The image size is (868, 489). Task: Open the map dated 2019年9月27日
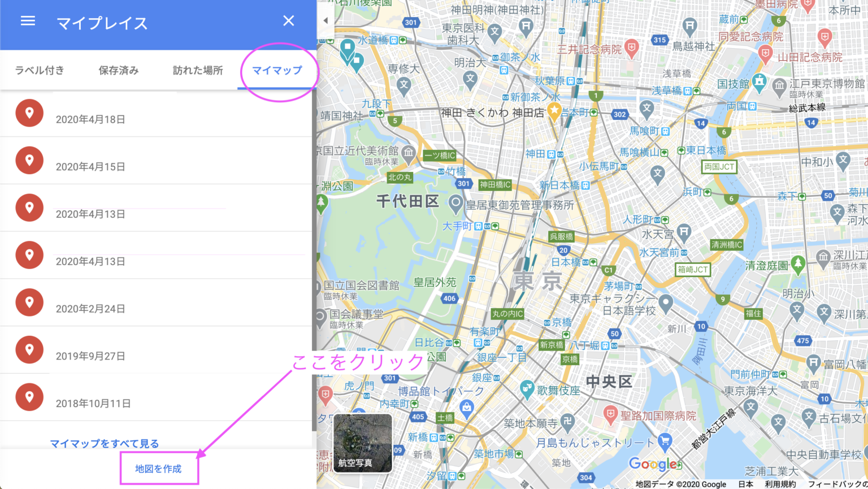(156, 350)
